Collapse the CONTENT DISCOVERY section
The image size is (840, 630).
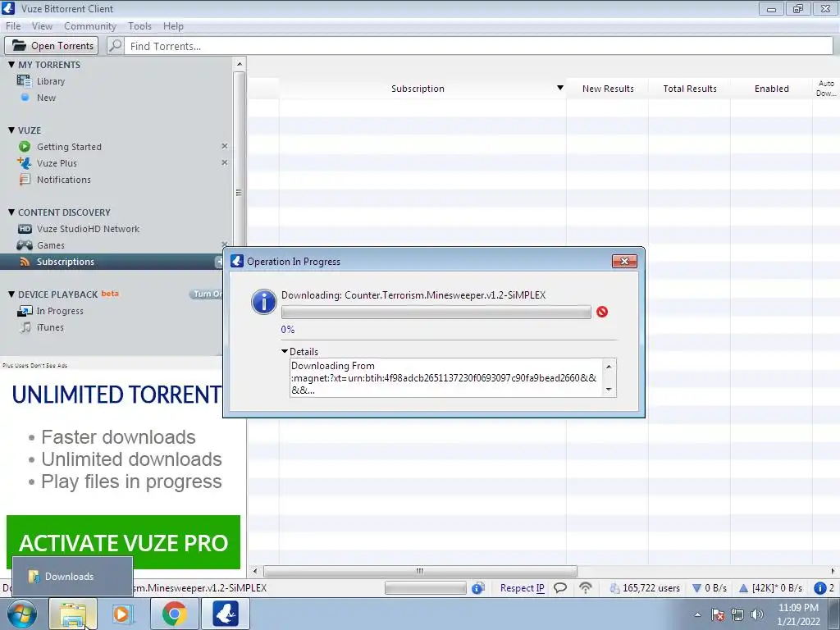pyautogui.click(x=11, y=212)
